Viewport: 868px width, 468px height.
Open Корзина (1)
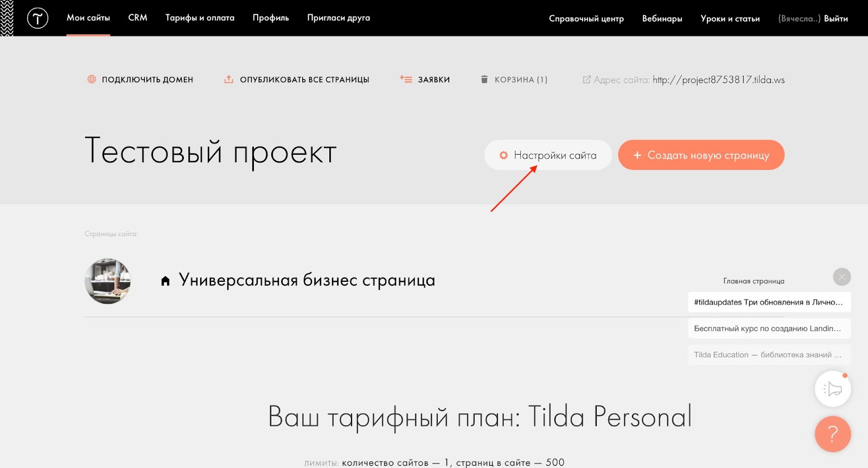click(x=521, y=80)
